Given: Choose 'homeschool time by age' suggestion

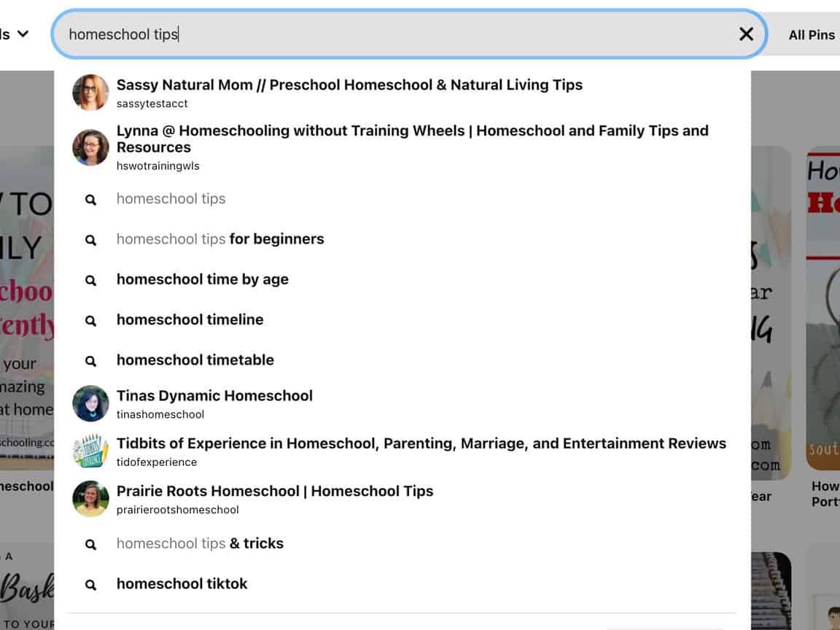Looking at the screenshot, I should point(203,279).
